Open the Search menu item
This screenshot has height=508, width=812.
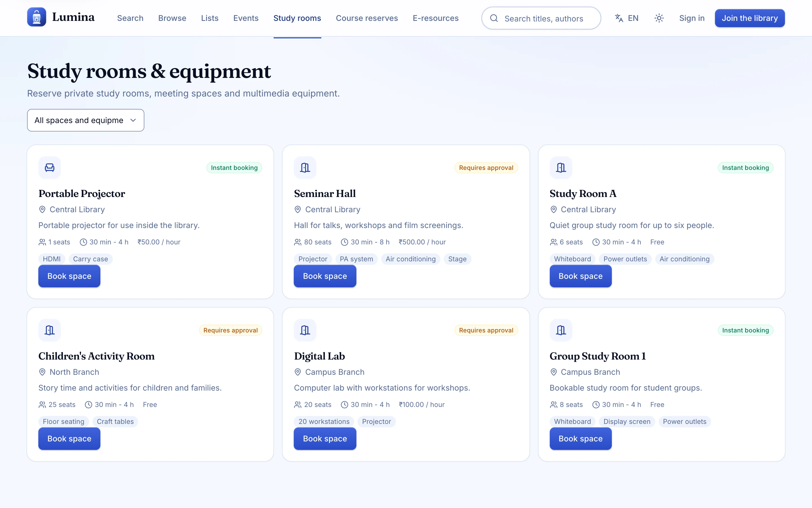pos(130,18)
